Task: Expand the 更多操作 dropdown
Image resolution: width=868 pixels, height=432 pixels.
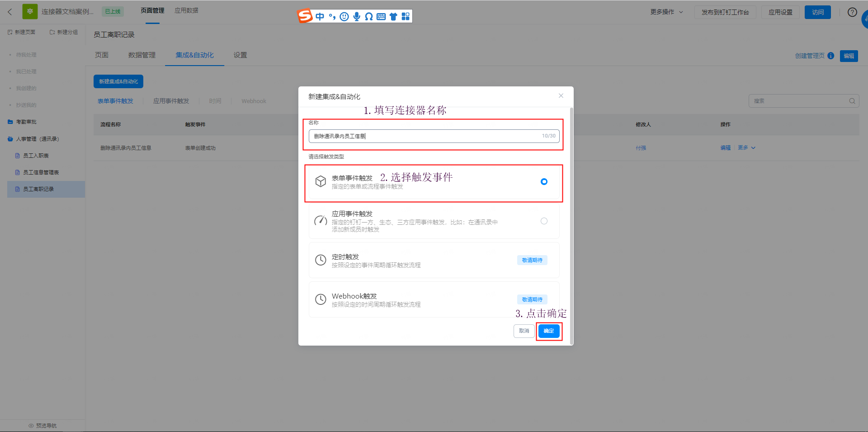Action: point(667,12)
